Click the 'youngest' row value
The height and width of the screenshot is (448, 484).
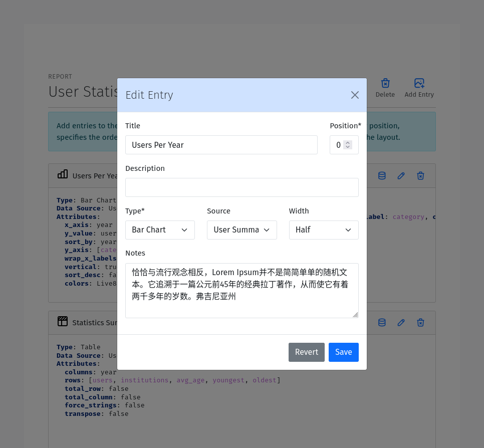pyautogui.click(x=228, y=380)
